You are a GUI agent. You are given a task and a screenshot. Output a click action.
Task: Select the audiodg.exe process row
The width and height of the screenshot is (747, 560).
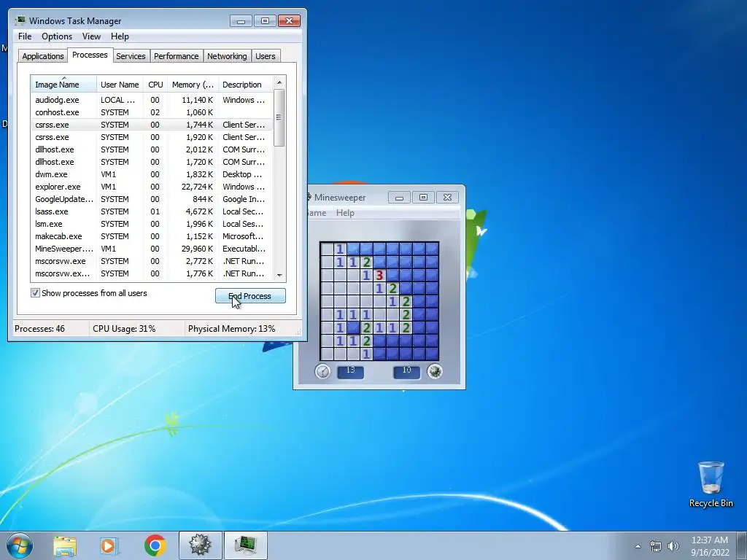pyautogui.click(x=152, y=100)
